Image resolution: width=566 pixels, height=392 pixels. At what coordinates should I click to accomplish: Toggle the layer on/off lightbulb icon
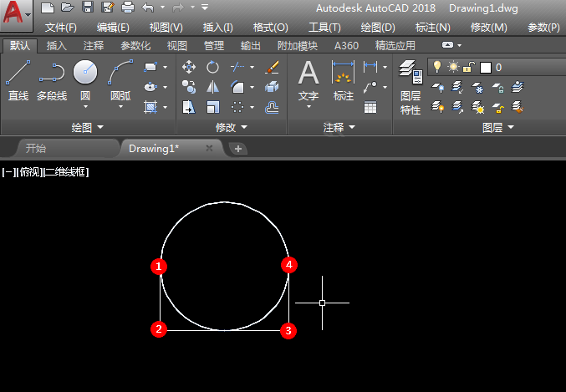pos(436,67)
